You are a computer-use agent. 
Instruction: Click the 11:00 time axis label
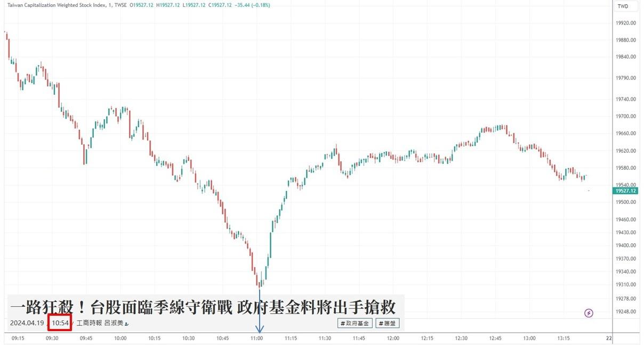pos(257,338)
